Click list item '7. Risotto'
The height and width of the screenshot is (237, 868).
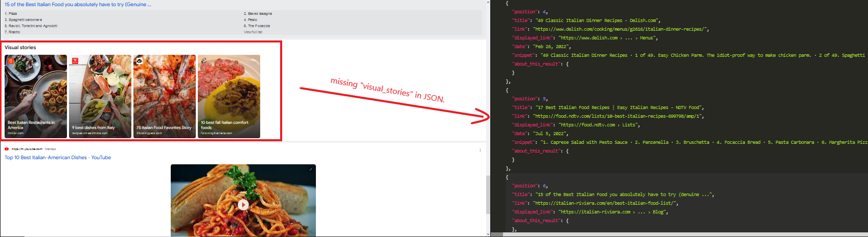[x=12, y=32]
